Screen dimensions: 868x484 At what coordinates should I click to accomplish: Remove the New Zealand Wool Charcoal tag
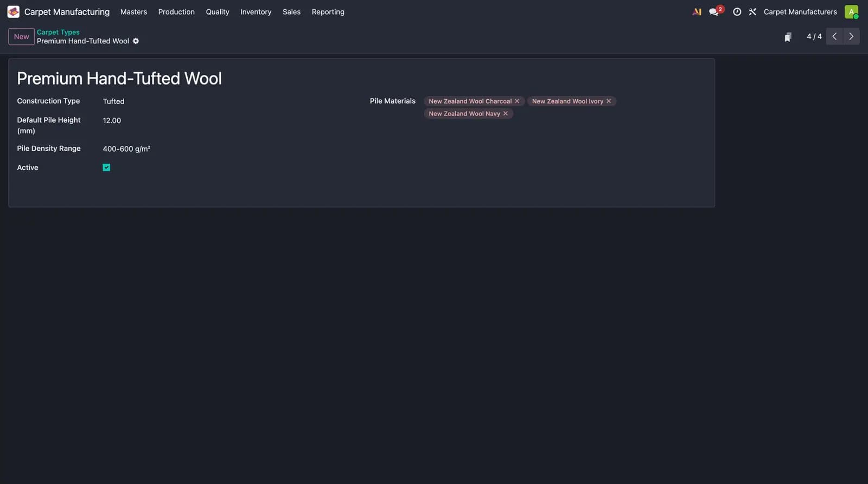pyautogui.click(x=517, y=101)
